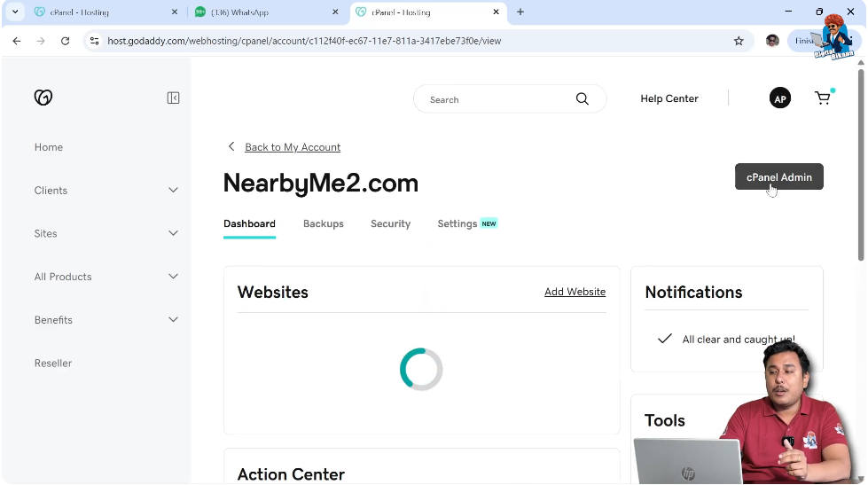Select the Sites sidebar item
The width and height of the screenshot is (868, 485).
pyautogui.click(x=45, y=234)
